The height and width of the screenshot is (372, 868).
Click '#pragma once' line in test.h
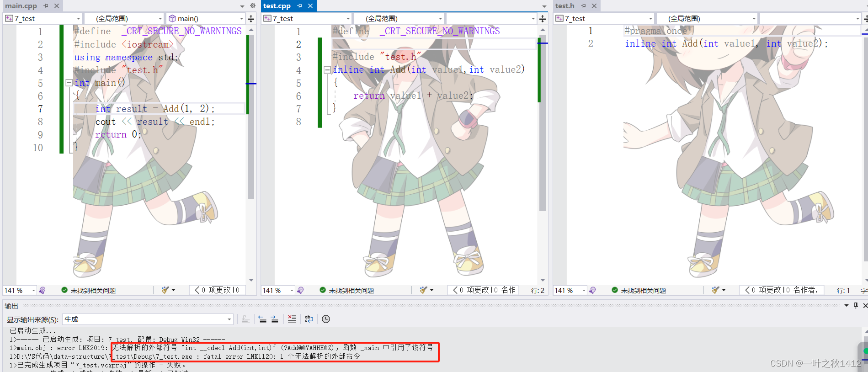click(655, 31)
